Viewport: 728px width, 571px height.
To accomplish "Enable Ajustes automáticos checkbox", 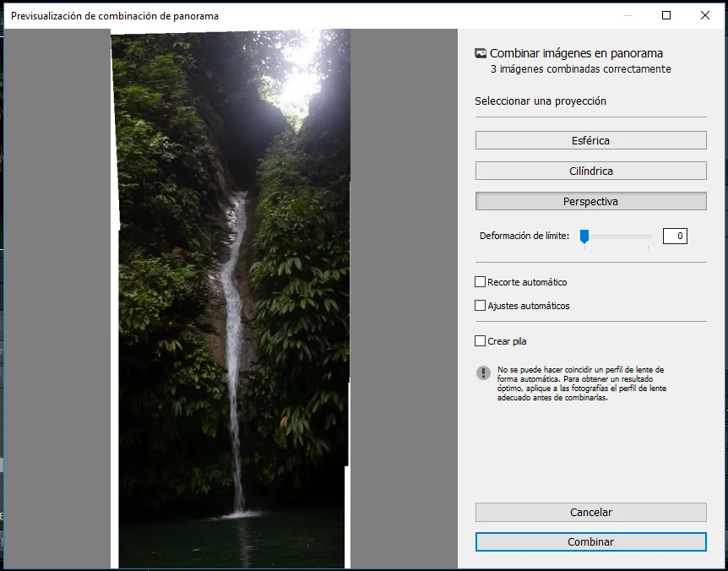I will [x=480, y=306].
